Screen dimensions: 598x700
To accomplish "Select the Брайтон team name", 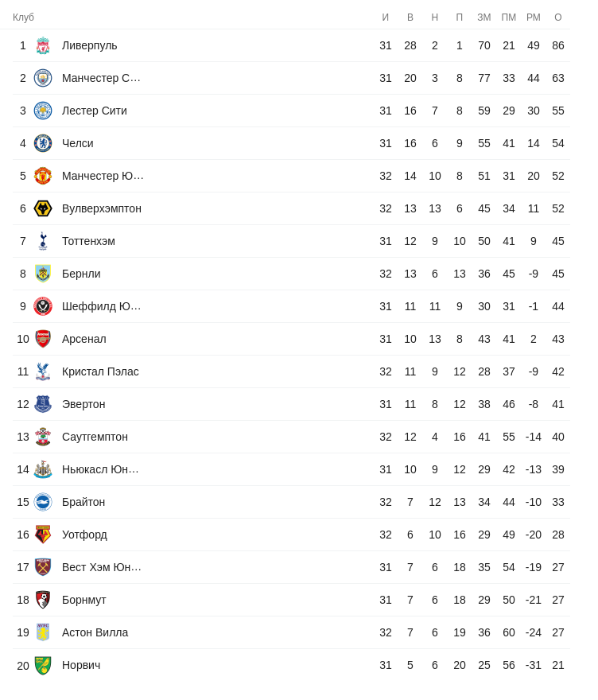I will click(x=83, y=502).
